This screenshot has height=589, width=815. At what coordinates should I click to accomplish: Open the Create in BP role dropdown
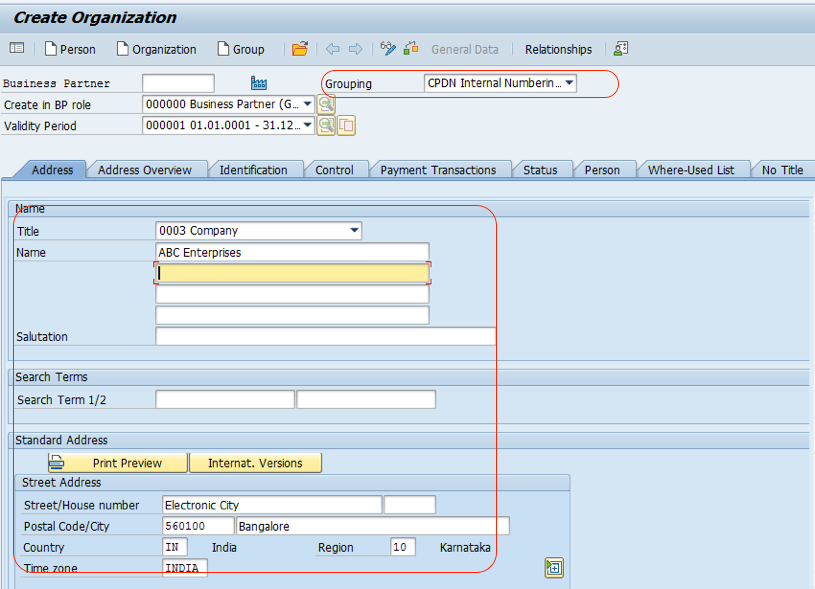pos(309,103)
